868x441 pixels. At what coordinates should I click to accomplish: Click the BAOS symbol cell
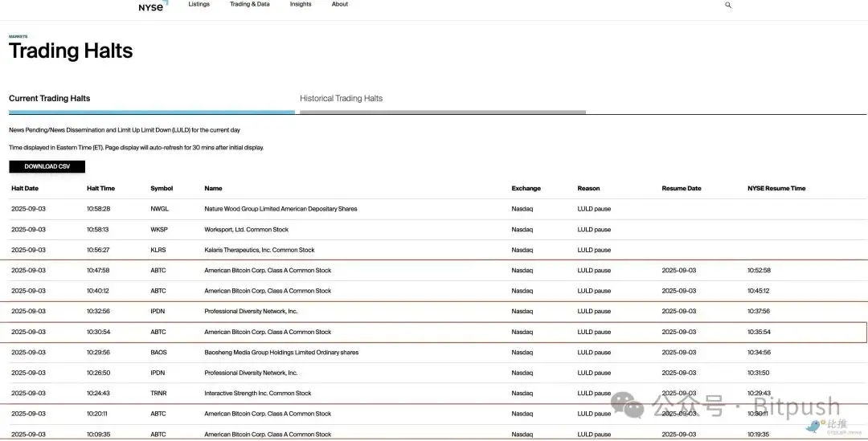158,353
